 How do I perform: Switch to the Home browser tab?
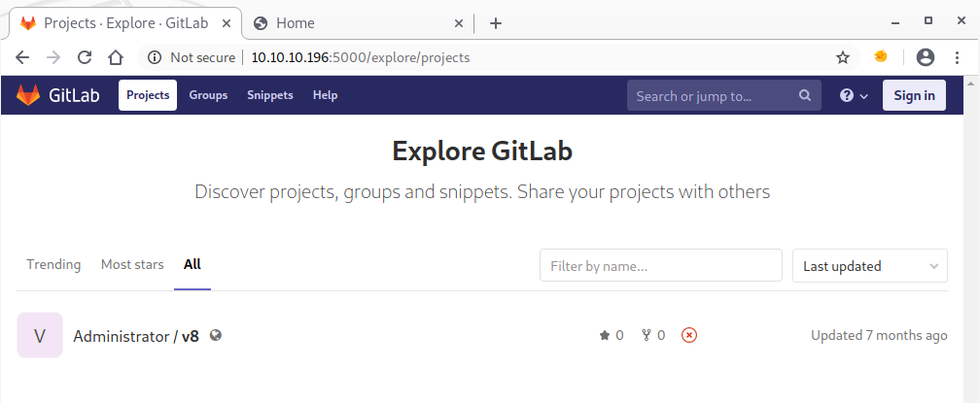pos(356,23)
